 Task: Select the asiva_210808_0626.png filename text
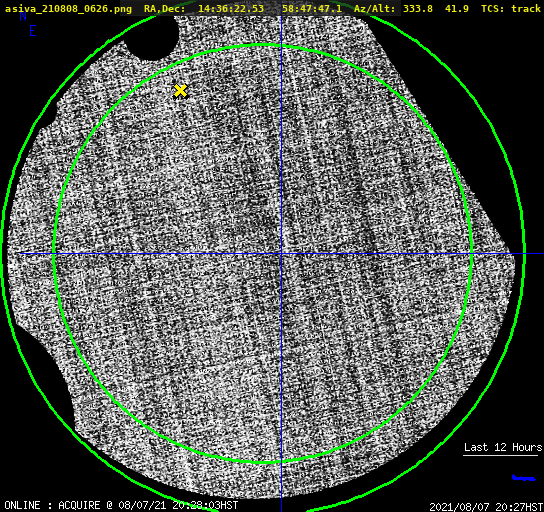pos(68,8)
